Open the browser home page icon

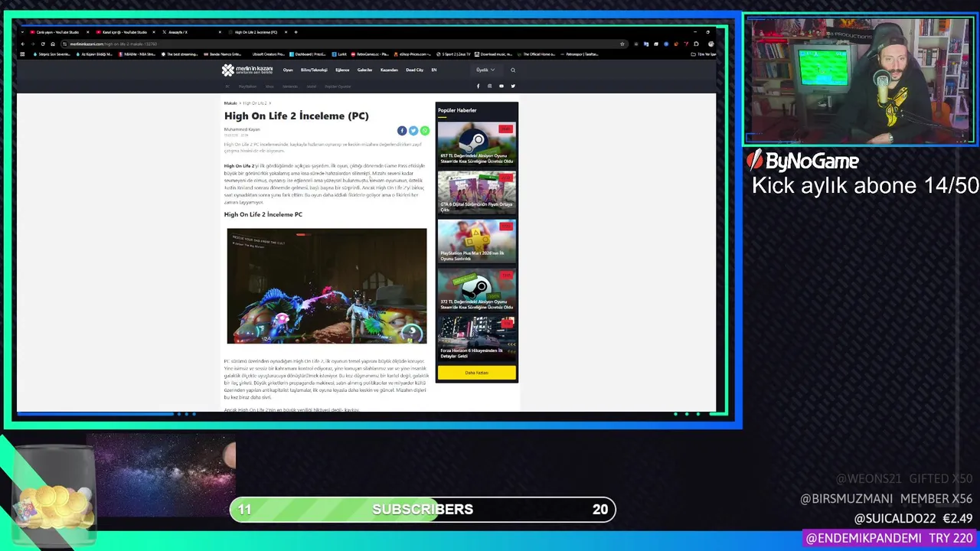pyautogui.click(x=53, y=44)
